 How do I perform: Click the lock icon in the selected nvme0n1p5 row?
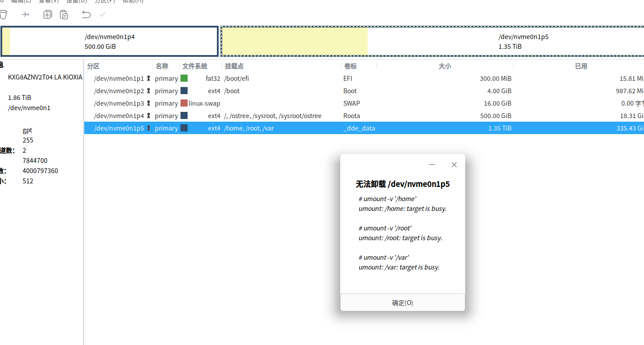pos(149,128)
